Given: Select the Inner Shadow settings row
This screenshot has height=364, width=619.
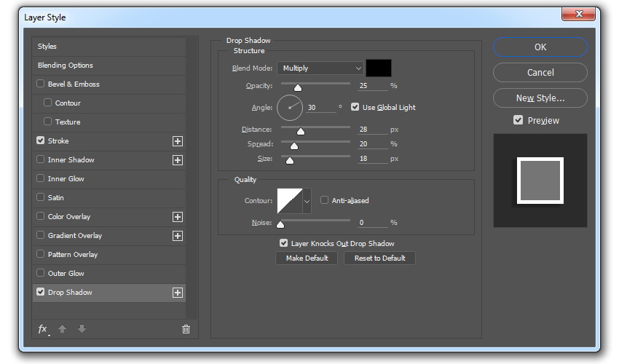Looking at the screenshot, I should point(109,160).
